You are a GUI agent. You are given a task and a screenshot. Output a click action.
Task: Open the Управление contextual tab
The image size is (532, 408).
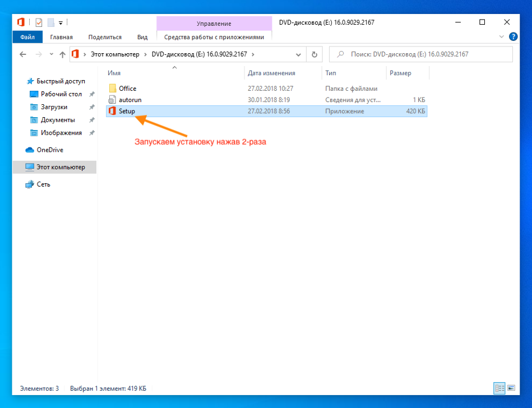click(214, 24)
